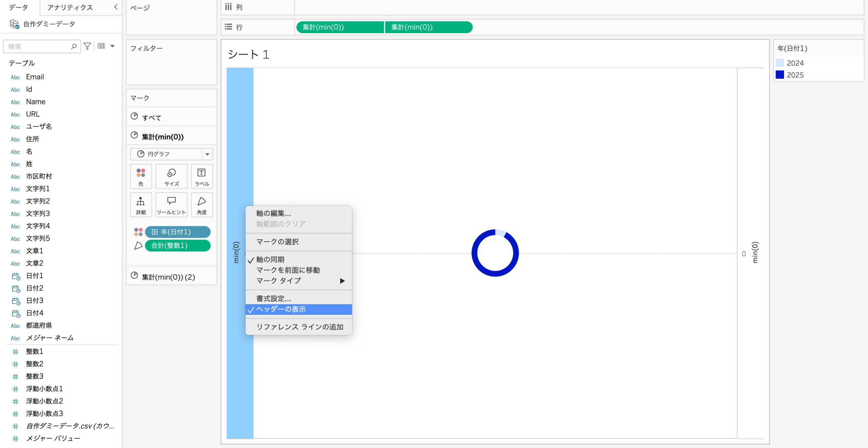Switch to the アナリティクス tab
Viewport: 868px width, 448px height.
70,7
